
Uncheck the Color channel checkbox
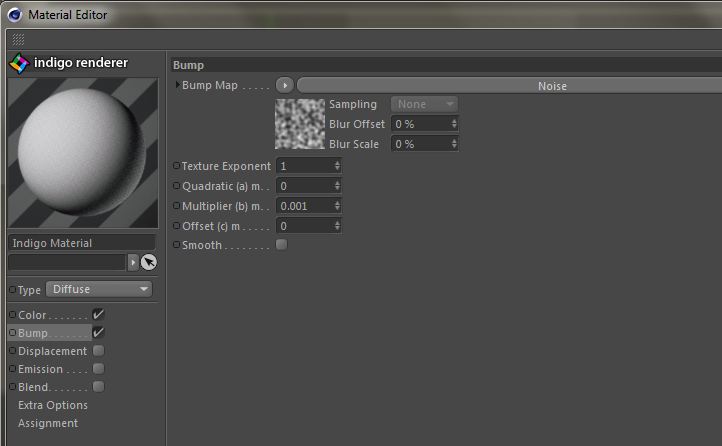coord(98,314)
